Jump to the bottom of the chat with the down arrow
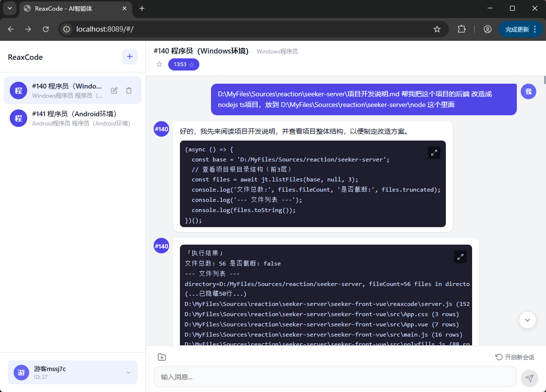Image resolution: width=546 pixels, height=392 pixels. click(x=527, y=320)
